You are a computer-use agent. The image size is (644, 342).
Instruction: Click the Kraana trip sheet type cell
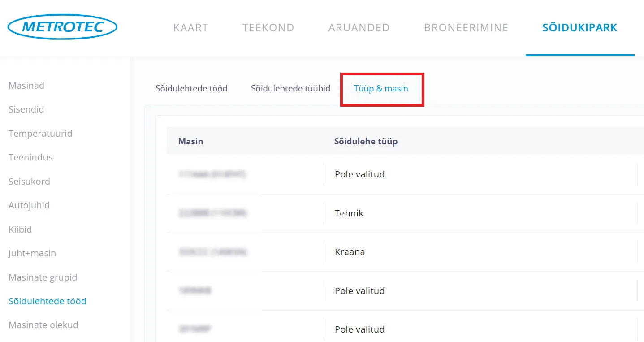pos(350,252)
